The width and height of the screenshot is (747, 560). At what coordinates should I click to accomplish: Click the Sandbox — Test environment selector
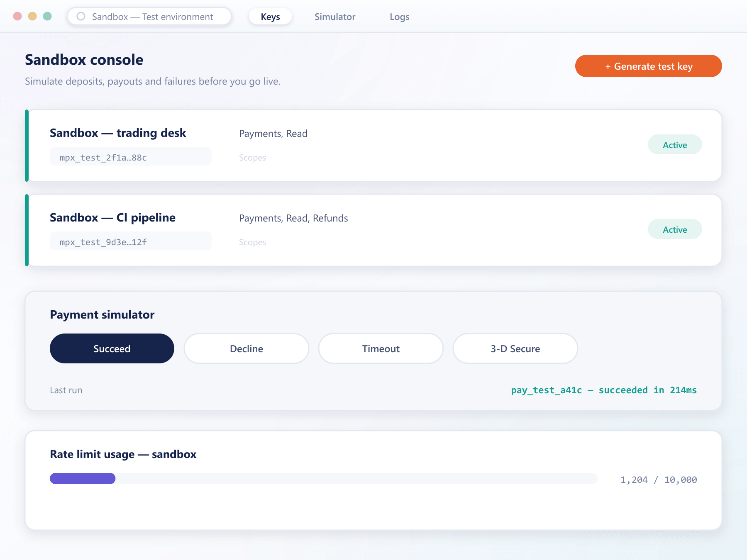pyautogui.click(x=149, y=17)
